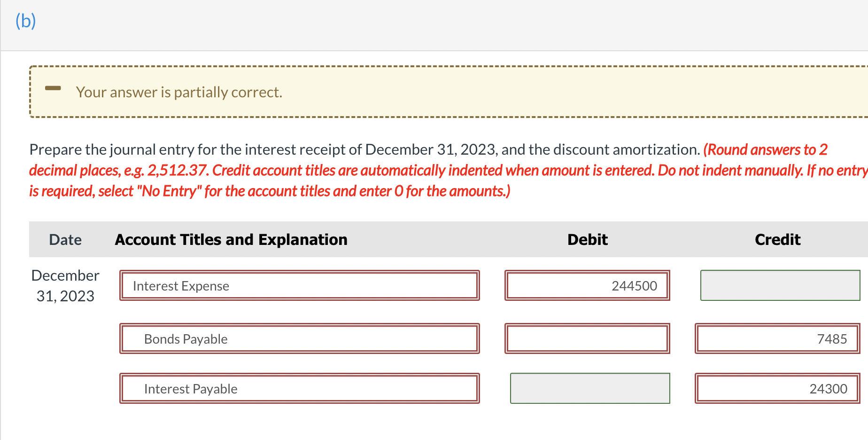
Task: Click the Bonds Payable account title field
Action: click(x=299, y=338)
